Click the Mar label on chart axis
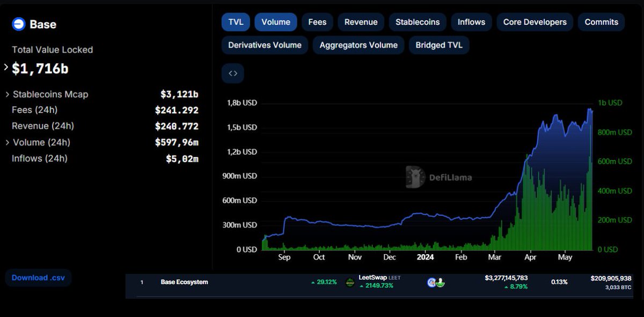Viewport: 644px width, 317px height. point(494,257)
